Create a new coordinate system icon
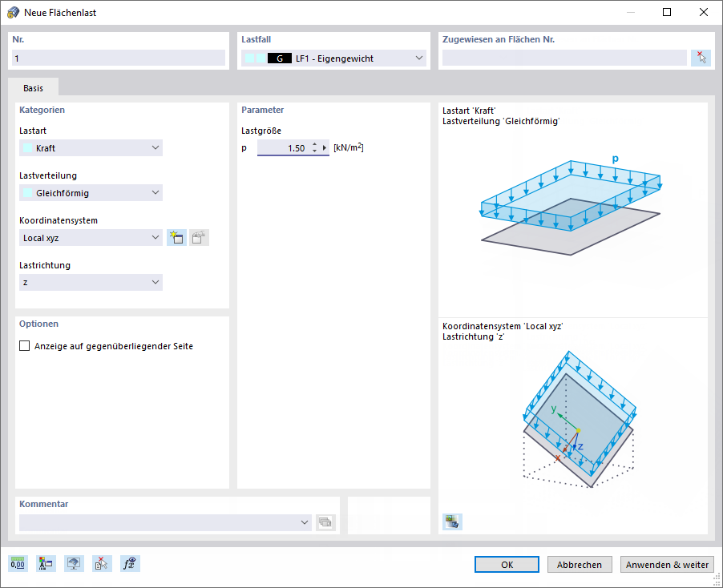This screenshot has height=588, width=723. tap(176, 238)
